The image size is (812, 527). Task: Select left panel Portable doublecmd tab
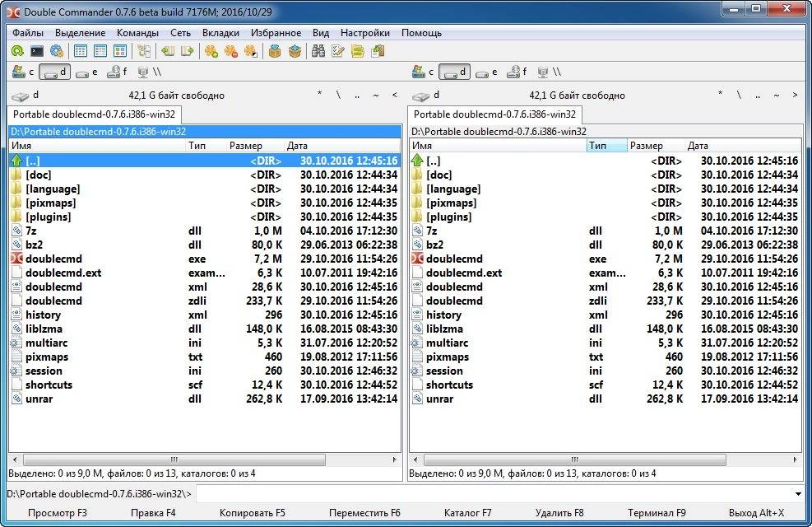point(95,114)
